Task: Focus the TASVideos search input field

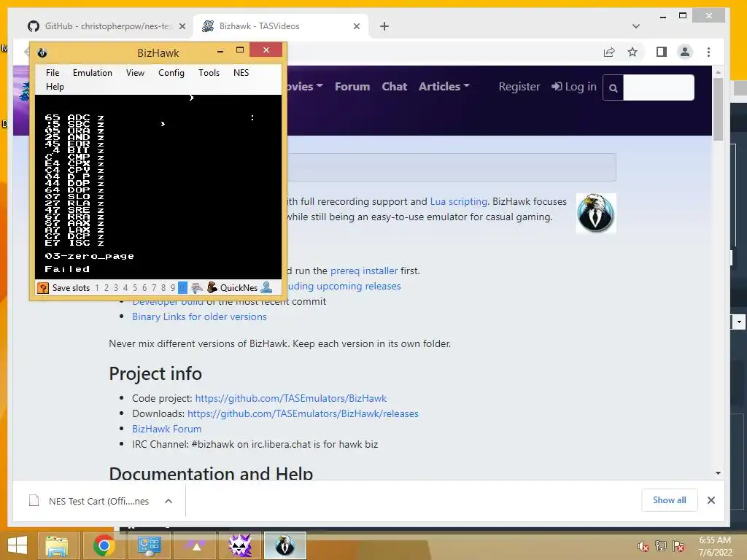Action: (x=659, y=87)
